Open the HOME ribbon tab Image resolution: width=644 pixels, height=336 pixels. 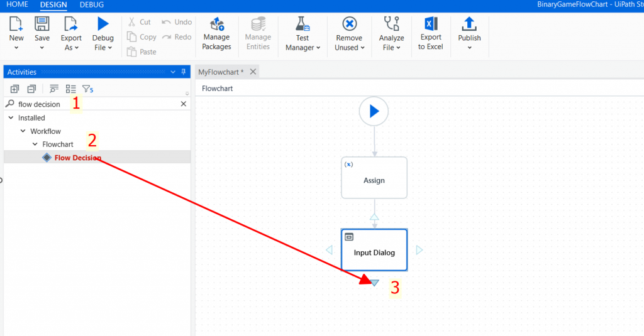tap(17, 4)
